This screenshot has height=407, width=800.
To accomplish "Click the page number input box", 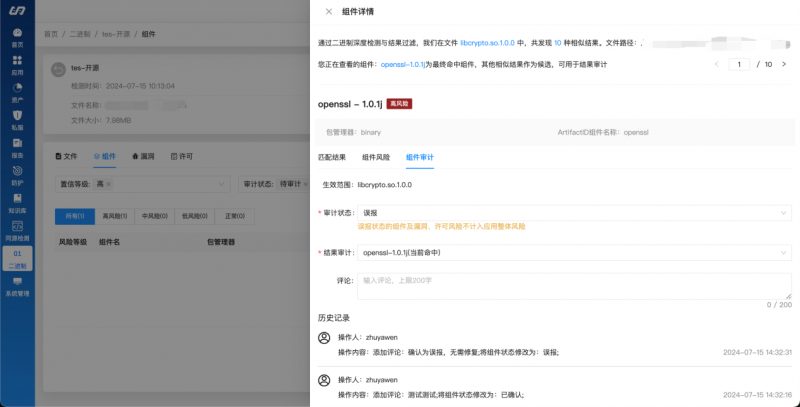I will point(739,64).
